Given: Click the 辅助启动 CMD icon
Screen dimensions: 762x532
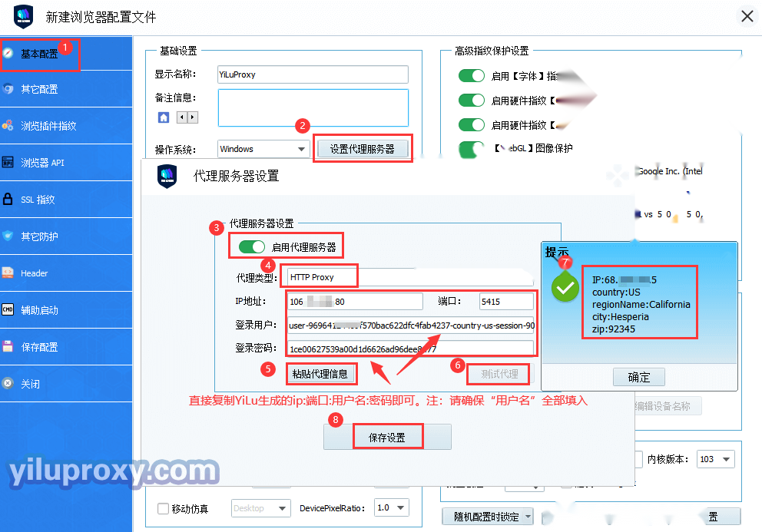Looking at the screenshot, I should [x=8, y=309].
